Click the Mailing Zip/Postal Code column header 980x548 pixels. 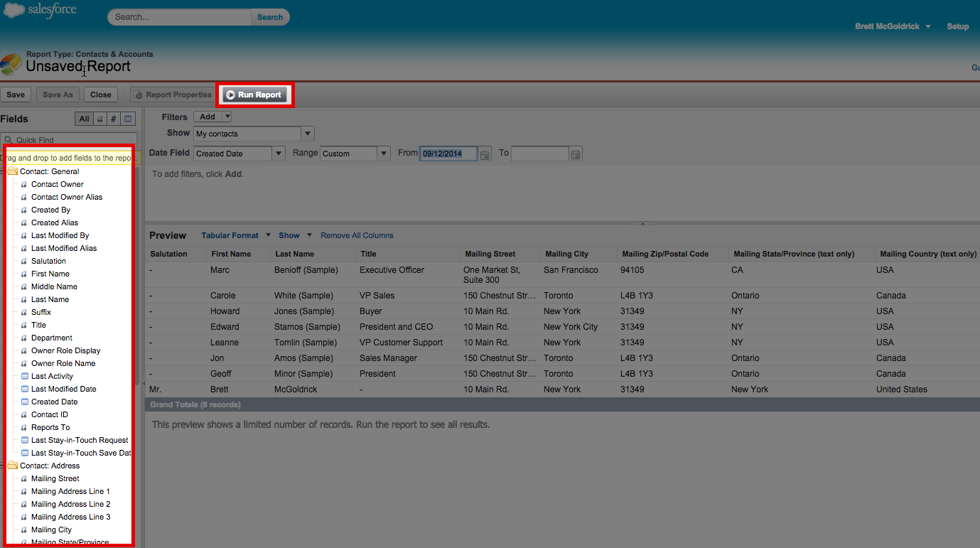[x=673, y=254]
